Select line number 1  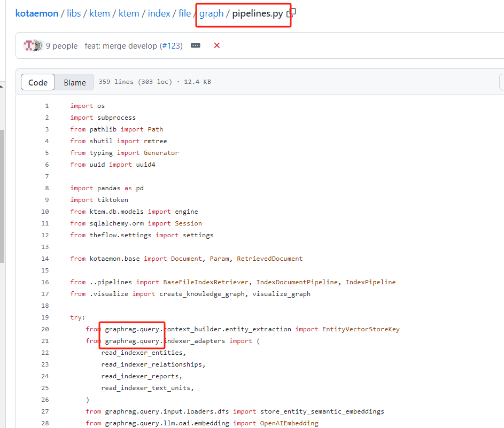point(47,106)
